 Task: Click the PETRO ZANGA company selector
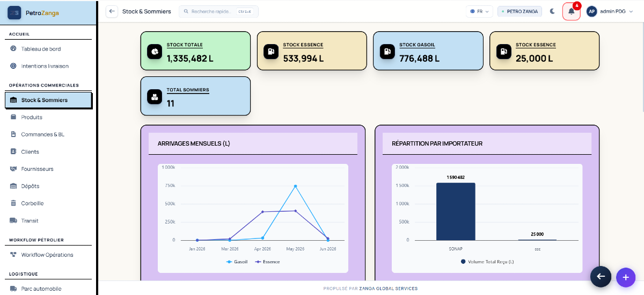519,11
